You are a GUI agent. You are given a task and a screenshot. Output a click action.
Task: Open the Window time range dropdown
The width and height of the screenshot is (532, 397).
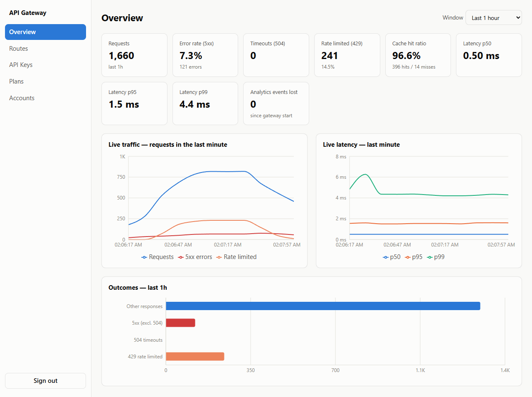click(x=494, y=17)
